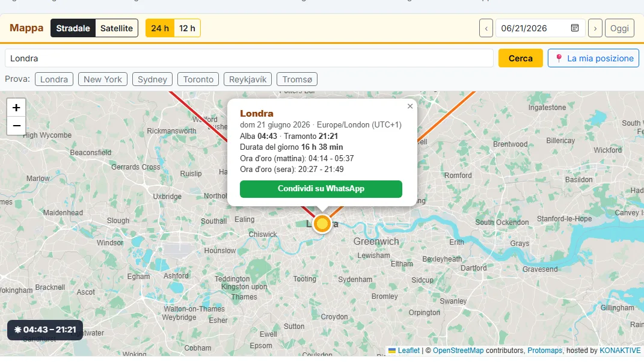This screenshot has width=644, height=362.
Task: Jump to today with Oggi
Action: [619, 28]
